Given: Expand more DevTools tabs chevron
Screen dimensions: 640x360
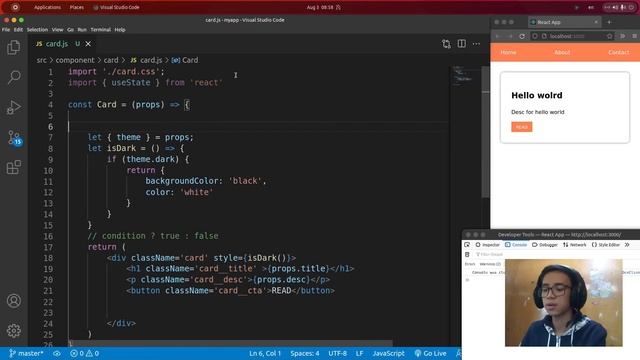Looking at the screenshot, I should click(627, 245).
